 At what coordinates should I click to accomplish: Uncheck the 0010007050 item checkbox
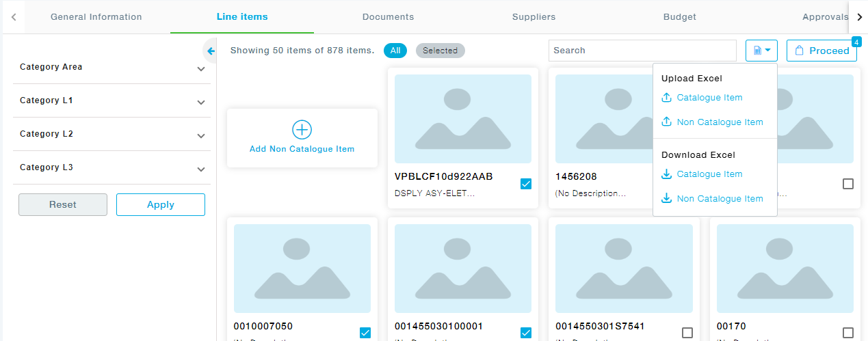click(x=365, y=333)
